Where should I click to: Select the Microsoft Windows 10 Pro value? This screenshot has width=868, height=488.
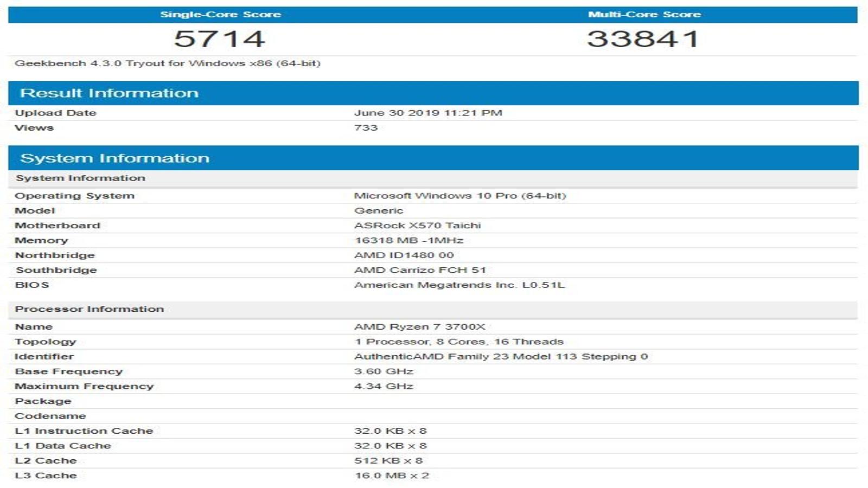[x=460, y=196]
